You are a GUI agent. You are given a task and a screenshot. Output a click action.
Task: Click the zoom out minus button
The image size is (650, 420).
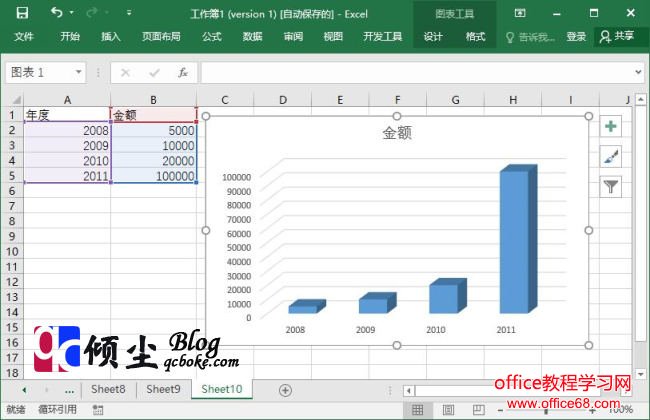pos(500,410)
